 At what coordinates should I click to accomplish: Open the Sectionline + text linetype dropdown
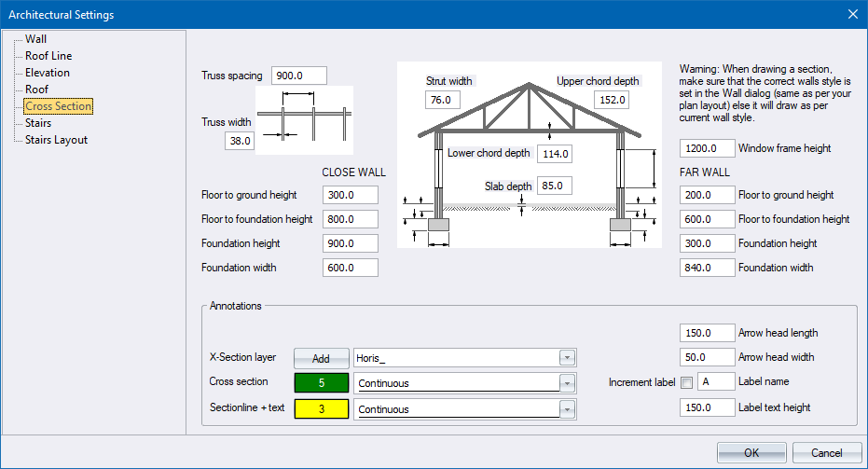click(x=565, y=409)
